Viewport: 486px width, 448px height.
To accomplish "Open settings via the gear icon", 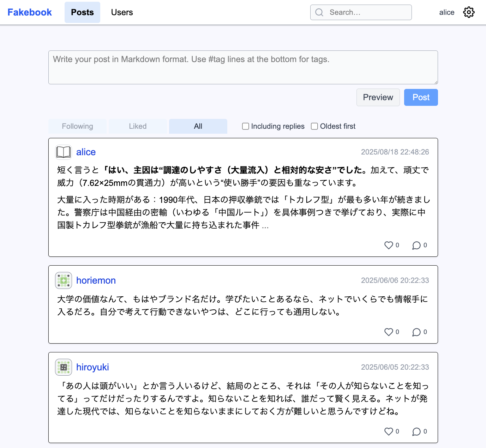I will tap(469, 12).
